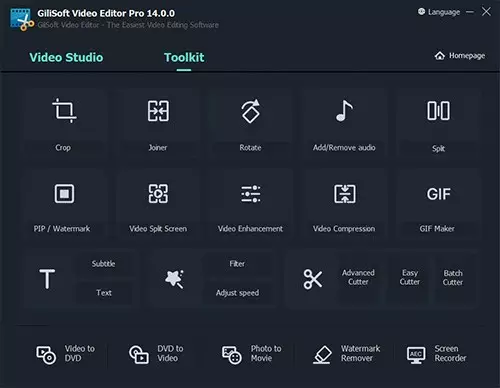Click the large T text icon
The image size is (500, 388).
pyautogui.click(x=47, y=279)
